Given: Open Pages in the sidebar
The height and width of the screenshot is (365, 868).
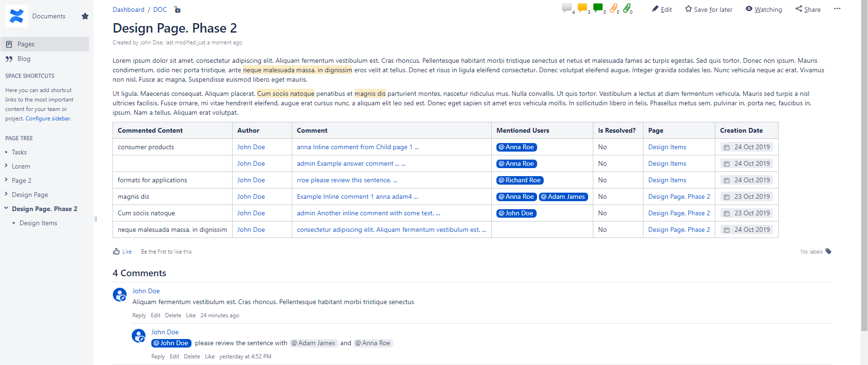Looking at the screenshot, I should click(x=26, y=44).
